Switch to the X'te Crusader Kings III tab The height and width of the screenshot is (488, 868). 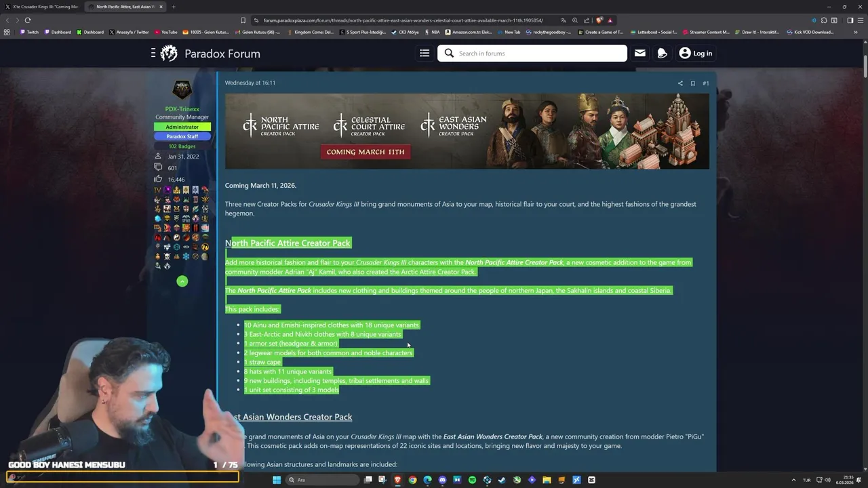[x=42, y=7]
